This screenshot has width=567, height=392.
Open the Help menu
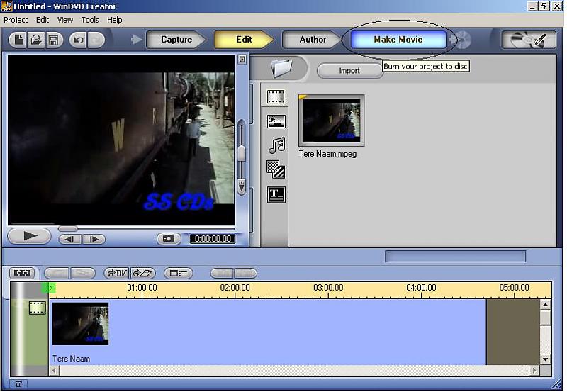[x=115, y=20]
